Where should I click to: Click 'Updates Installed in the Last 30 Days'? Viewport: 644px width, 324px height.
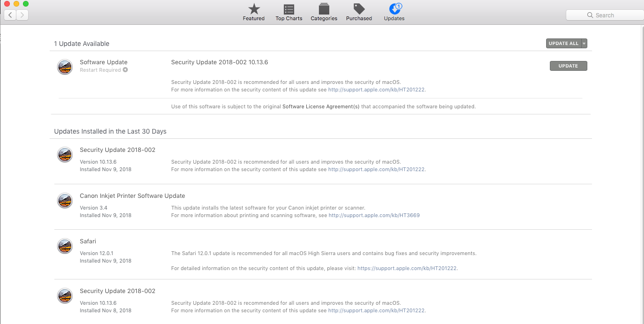[110, 131]
